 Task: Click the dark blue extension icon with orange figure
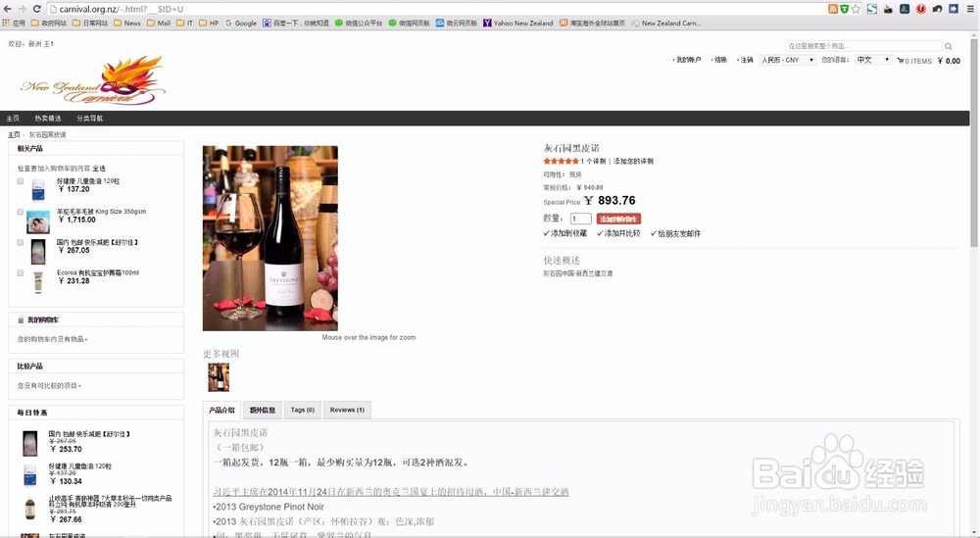tap(905, 9)
